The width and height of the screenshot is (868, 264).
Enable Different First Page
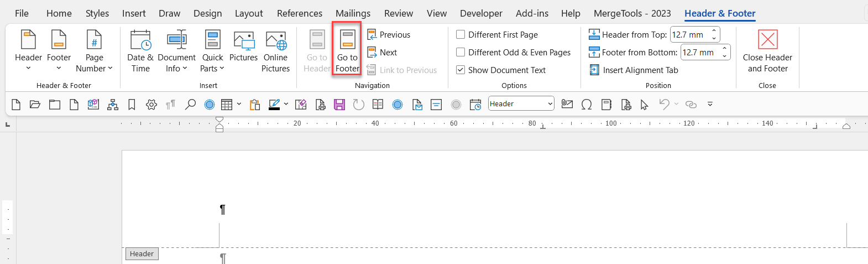pyautogui.click(x=461, y=34)
